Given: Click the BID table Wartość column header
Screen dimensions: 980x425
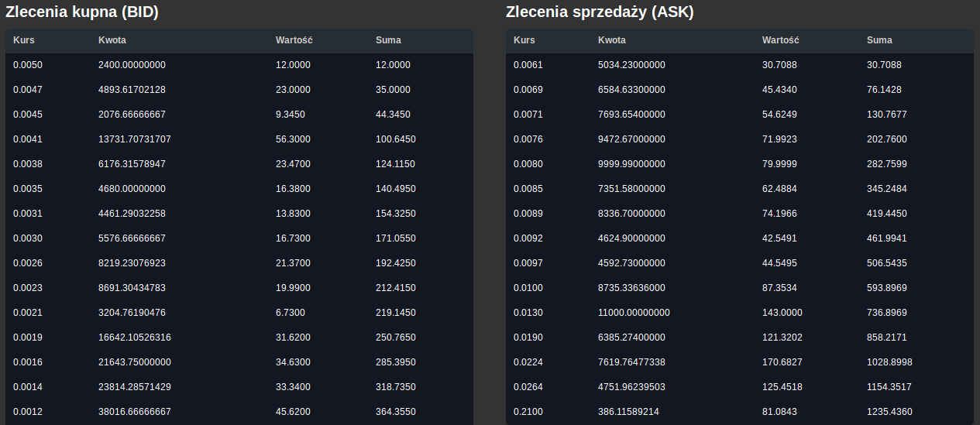Looking at the screenshot, I should (294, 40).
